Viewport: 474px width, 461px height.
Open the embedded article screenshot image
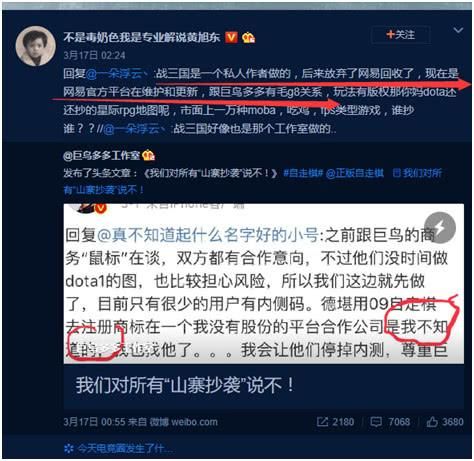pyautogui.click(x=263, y=284)
